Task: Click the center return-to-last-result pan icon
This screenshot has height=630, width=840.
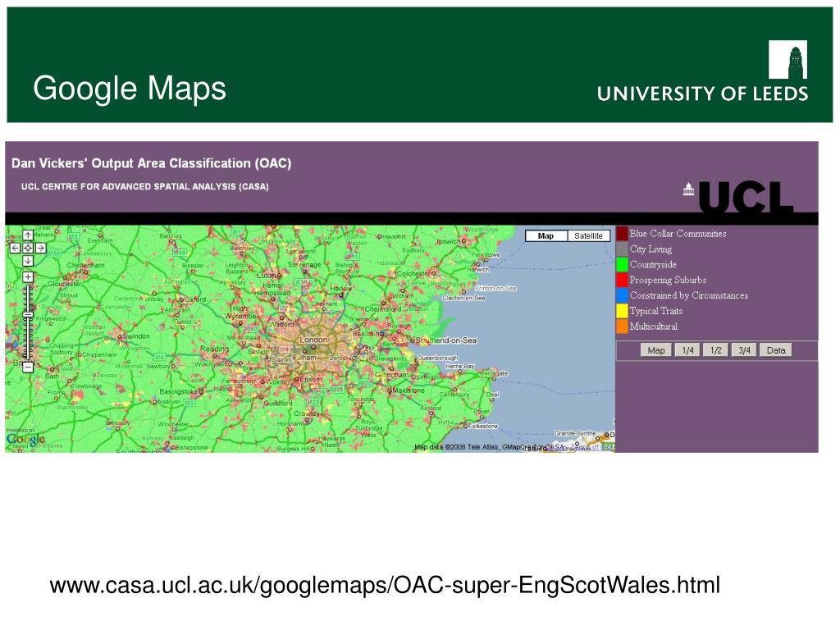Action: (x=28, y=248)
